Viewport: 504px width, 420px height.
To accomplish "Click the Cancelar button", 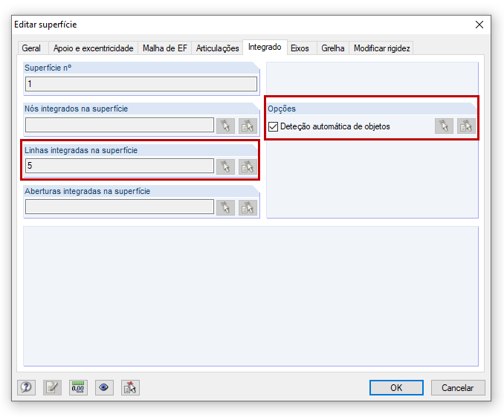I will (x=458, y=387).
